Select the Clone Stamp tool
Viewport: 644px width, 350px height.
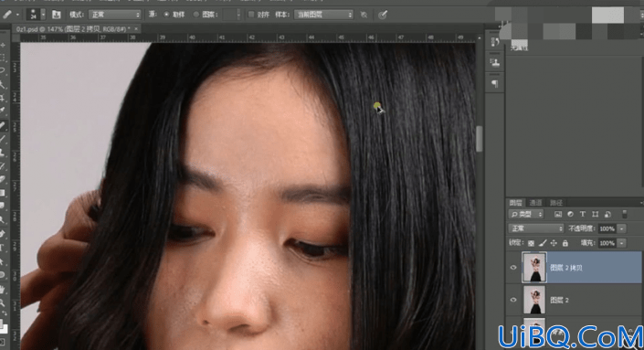coord(3,152)
